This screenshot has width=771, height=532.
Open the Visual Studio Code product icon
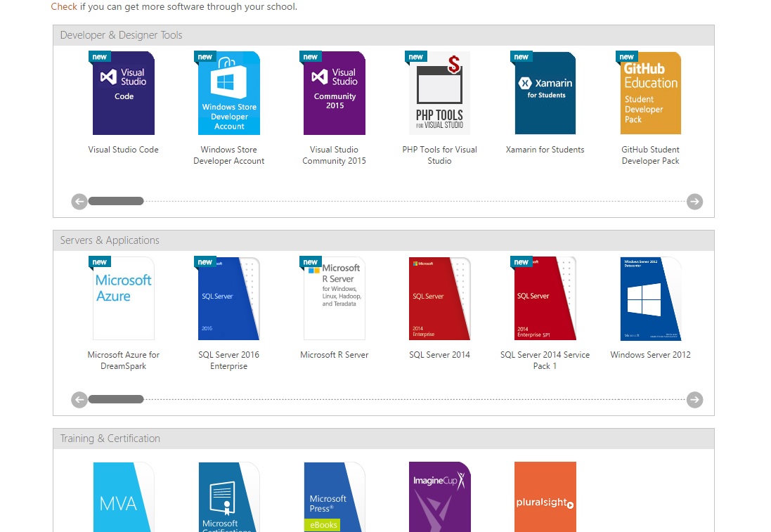click(124, 93)
